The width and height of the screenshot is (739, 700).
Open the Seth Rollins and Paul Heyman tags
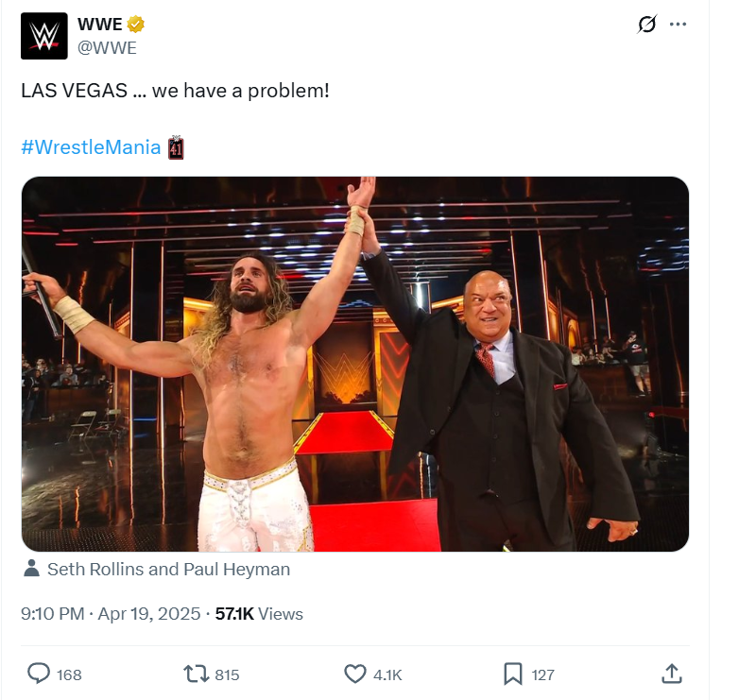pos(168,570)
